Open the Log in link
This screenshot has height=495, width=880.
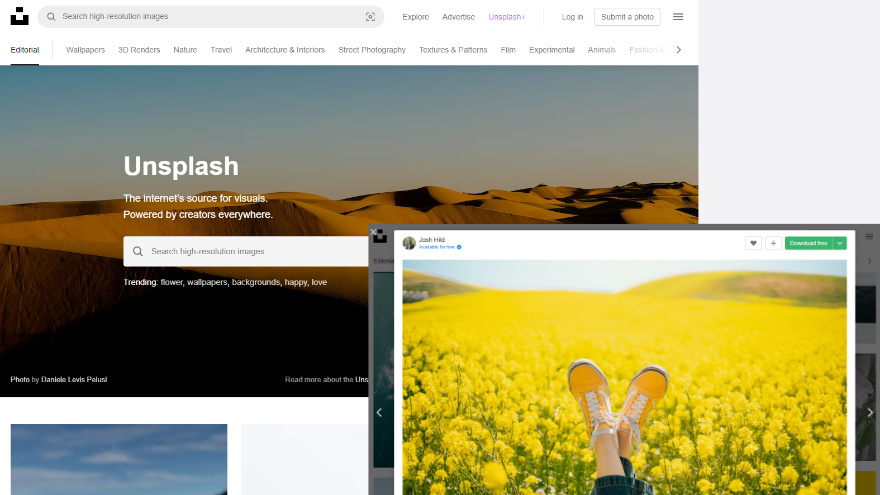pyautogui.click(x=572, y=17)
